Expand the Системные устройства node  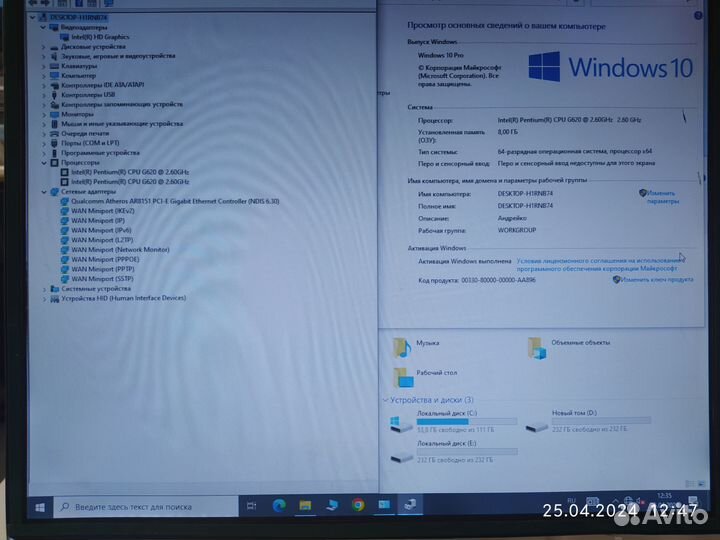coord(45,289)
